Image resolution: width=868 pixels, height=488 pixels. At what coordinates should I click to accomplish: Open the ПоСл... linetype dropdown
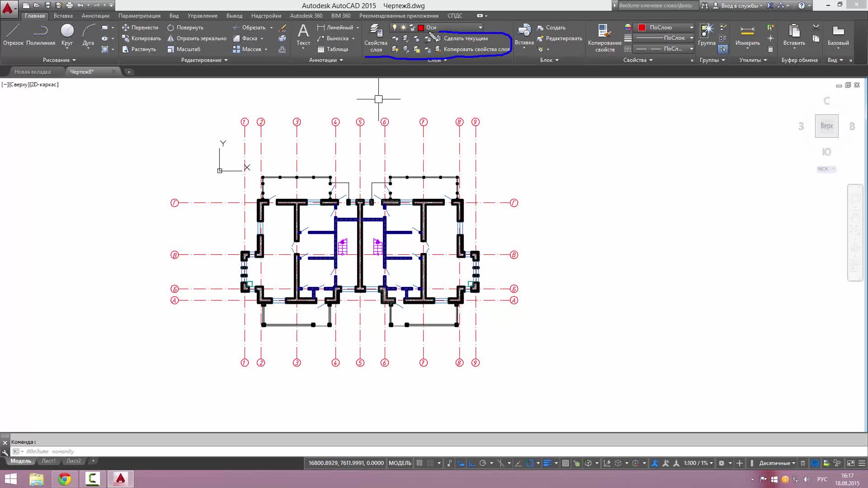coord(691,49)
